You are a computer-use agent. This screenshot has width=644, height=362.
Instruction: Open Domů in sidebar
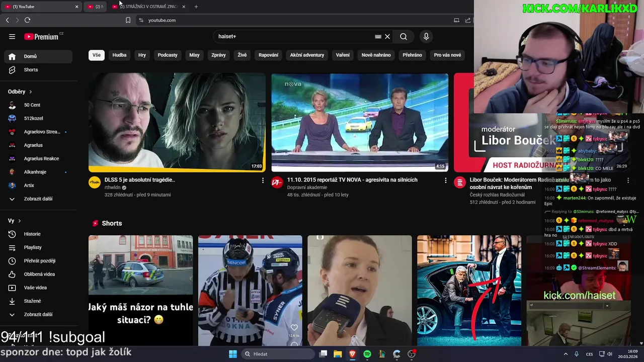pyautogui.click(x=38, y=56)
